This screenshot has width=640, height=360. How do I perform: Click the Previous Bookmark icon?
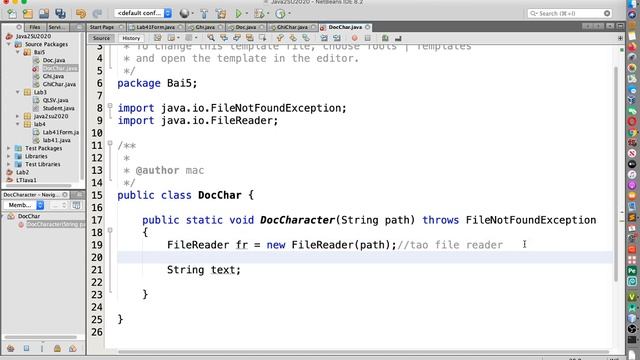(280, 38)
